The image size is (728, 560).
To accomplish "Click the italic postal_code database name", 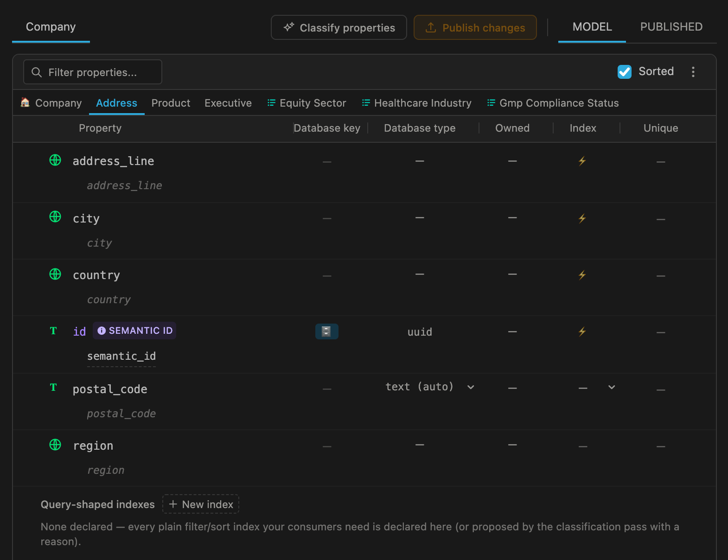I will (x=121, y=414).
